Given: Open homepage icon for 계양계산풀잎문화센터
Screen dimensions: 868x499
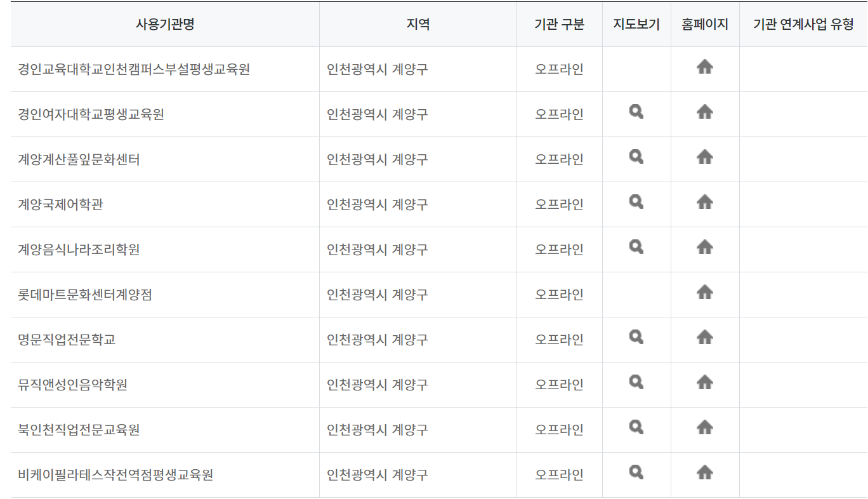Looking at the screenshot, I should click(705, 157).
